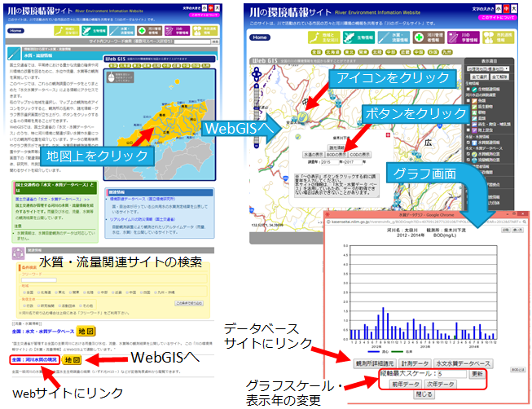Viewport: 532px width, 409px height.
Task: Click the WebGIS map zoom slider bar
Action: coord(257,116)
